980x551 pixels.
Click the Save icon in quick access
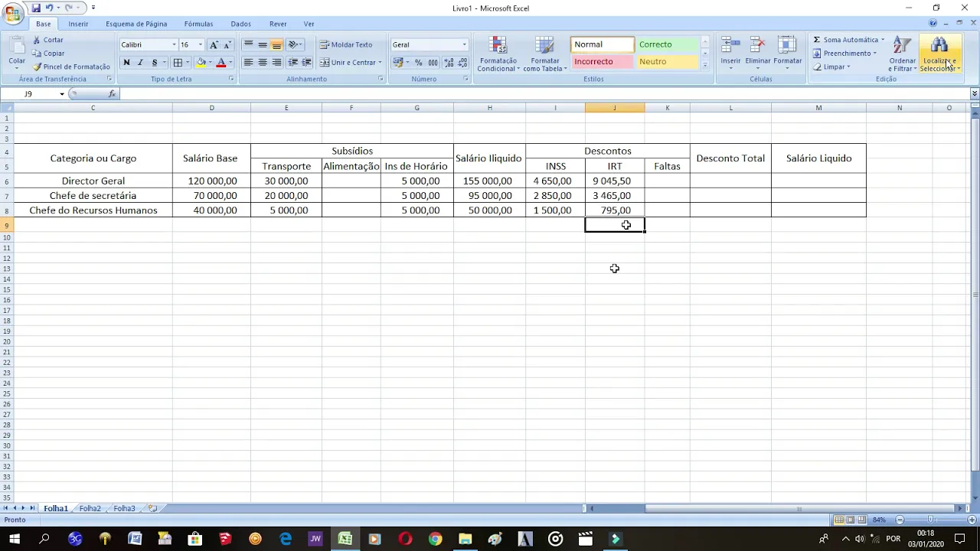click(35, 8)
